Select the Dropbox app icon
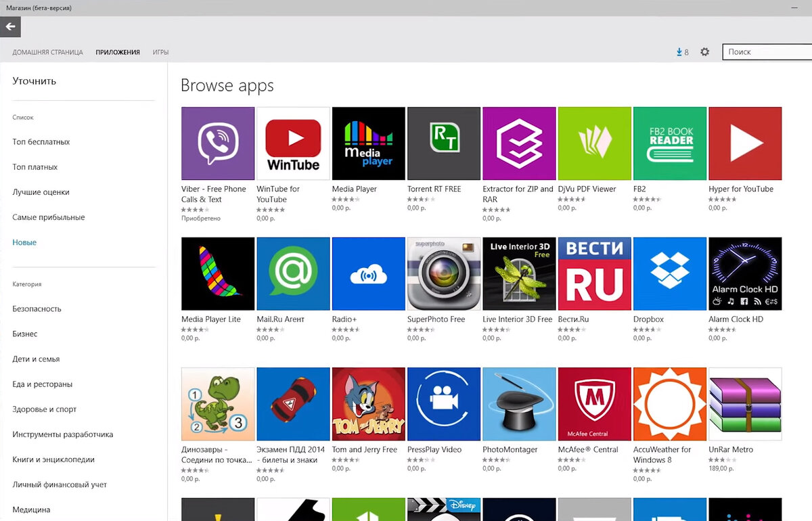The width and height of the screenshot is (812, 521). point(670,273)
